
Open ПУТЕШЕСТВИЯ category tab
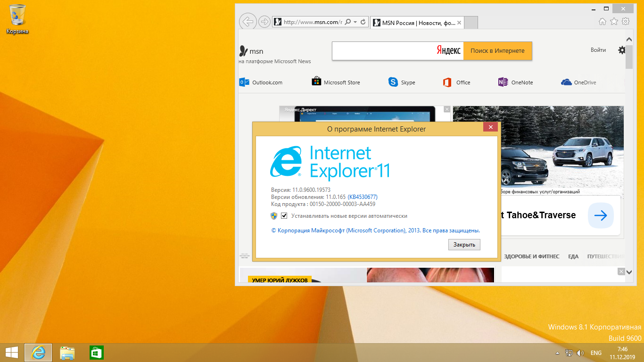[x=606, y=256]
